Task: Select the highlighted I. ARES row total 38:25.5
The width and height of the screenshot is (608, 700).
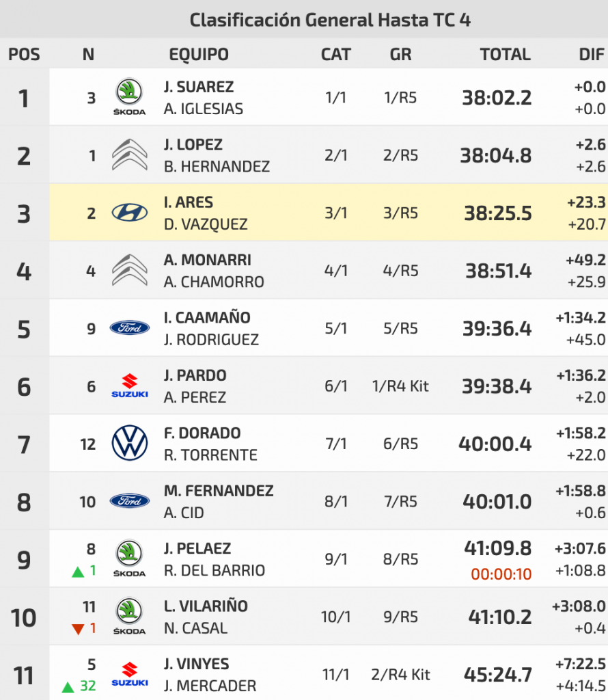Action: [498, 213]
